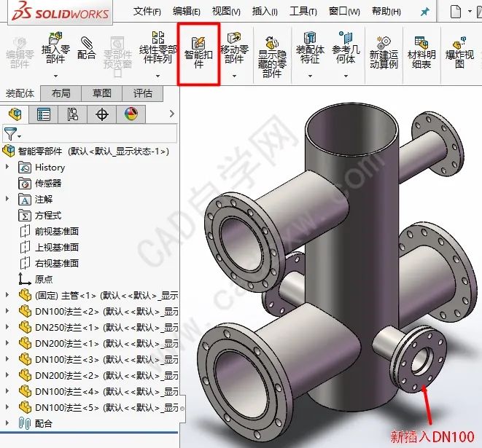Viewport: 482px width, 448px height.
Task: Select DN100法兰<5> in the tree
Action: 98,407
